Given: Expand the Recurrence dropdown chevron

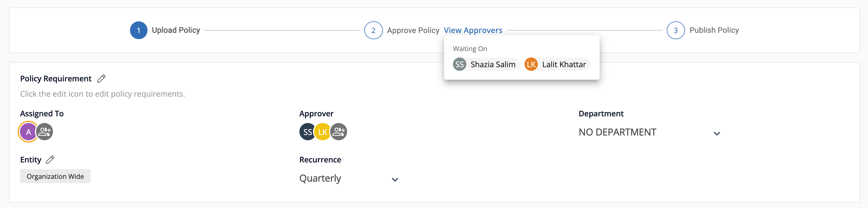Looking at the screenshot, I should [395, 180].
